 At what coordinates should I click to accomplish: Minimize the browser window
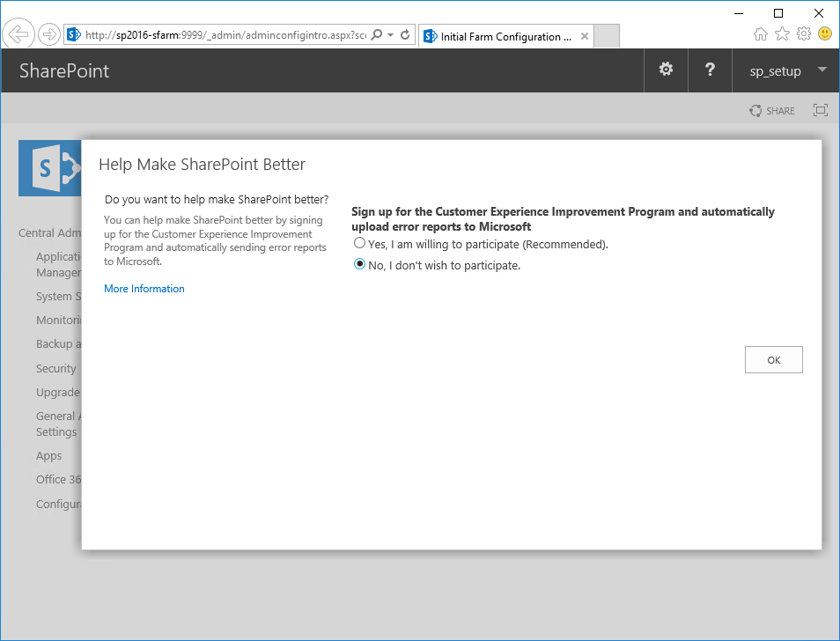(x=739, y=13)
